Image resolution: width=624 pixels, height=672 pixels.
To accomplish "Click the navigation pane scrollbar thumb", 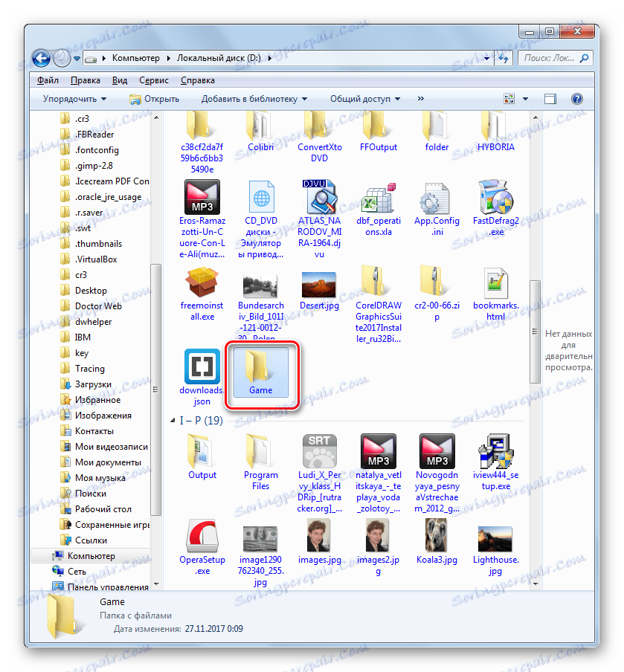I will pyautogui.click(x=155, y=389).
